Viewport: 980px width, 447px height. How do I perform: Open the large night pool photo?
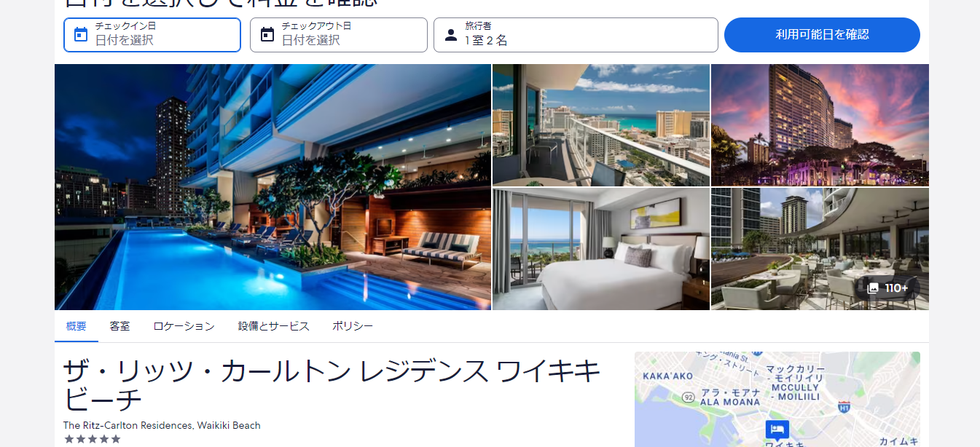pyautogui.click(x=273, y=187)
